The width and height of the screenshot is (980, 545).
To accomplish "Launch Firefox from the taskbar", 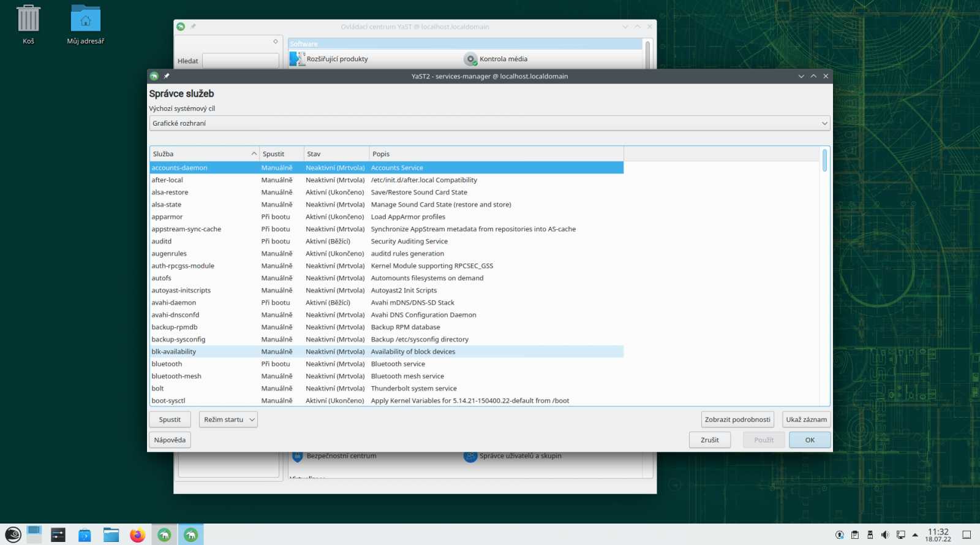I will (137, 535).
